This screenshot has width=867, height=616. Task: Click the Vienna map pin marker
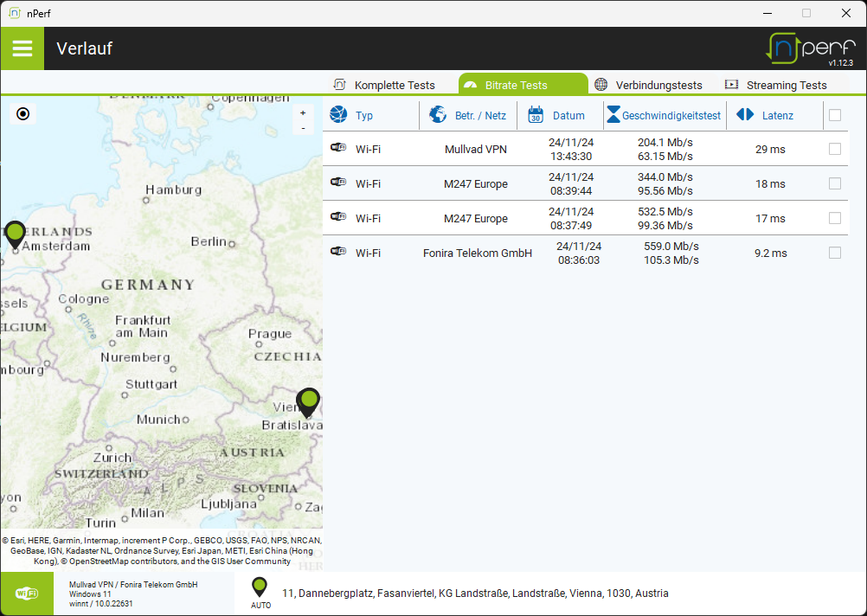coord(308,401)
